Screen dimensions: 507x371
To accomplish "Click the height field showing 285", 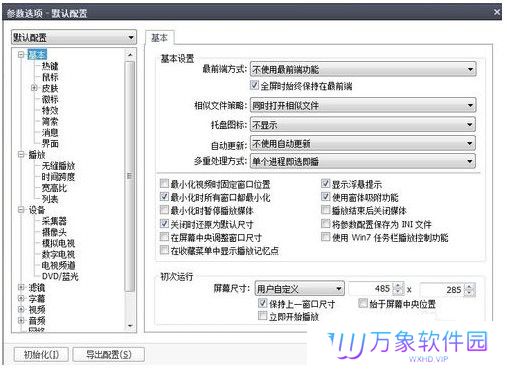I will click(442, 289).
